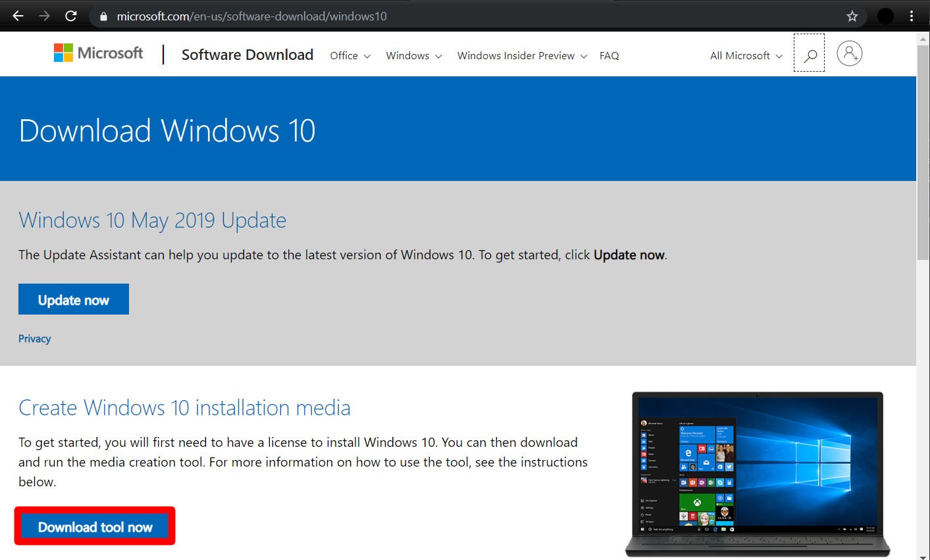The width and height of the screenshot is (930, 560).
Task: Bookmark this page with the star icon
Action: coord(852,15)
